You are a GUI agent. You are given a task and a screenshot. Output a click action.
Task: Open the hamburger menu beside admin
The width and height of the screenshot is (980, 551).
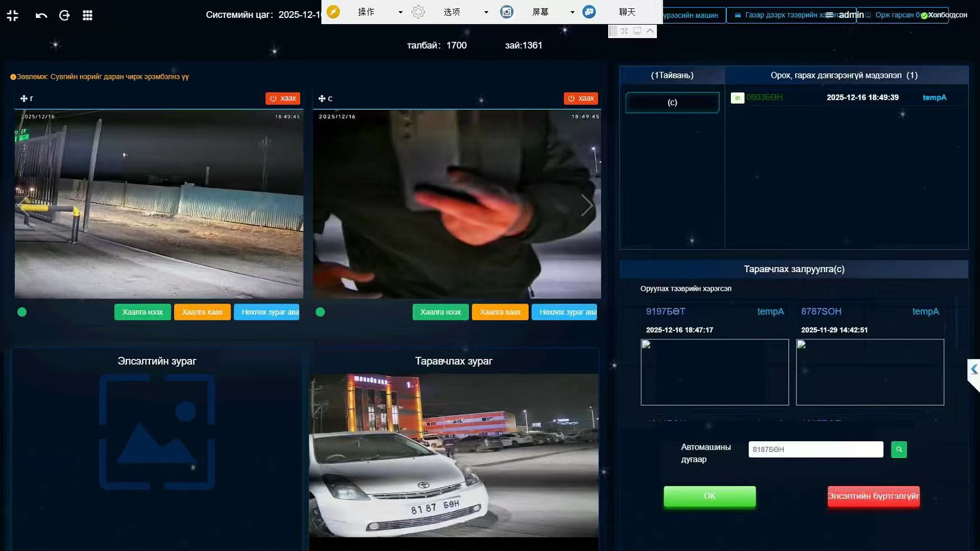tap(829, 15)
